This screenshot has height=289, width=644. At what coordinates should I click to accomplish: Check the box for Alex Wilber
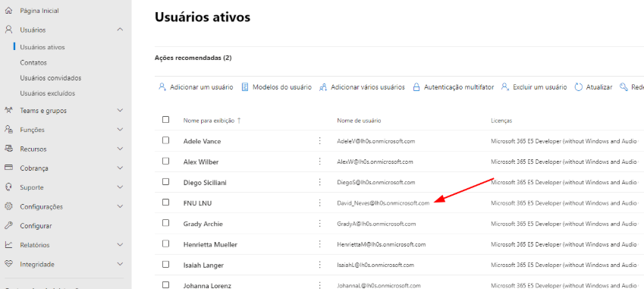pos(165,161)
